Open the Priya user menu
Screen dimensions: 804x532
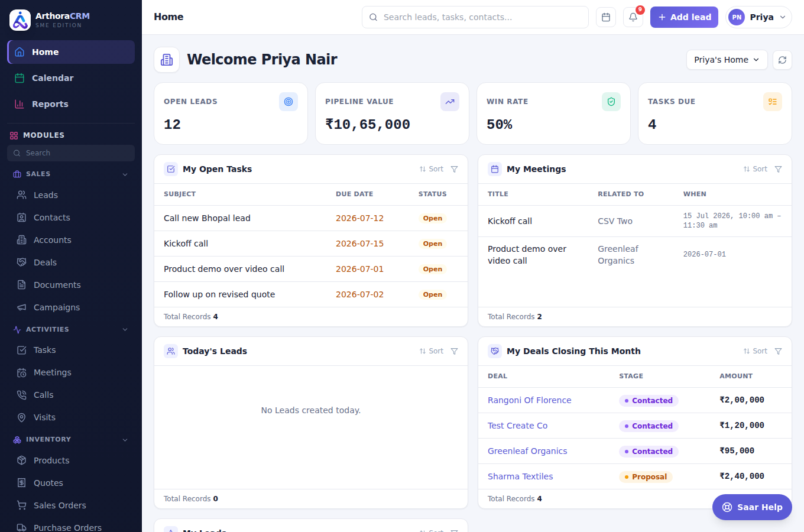758,17
